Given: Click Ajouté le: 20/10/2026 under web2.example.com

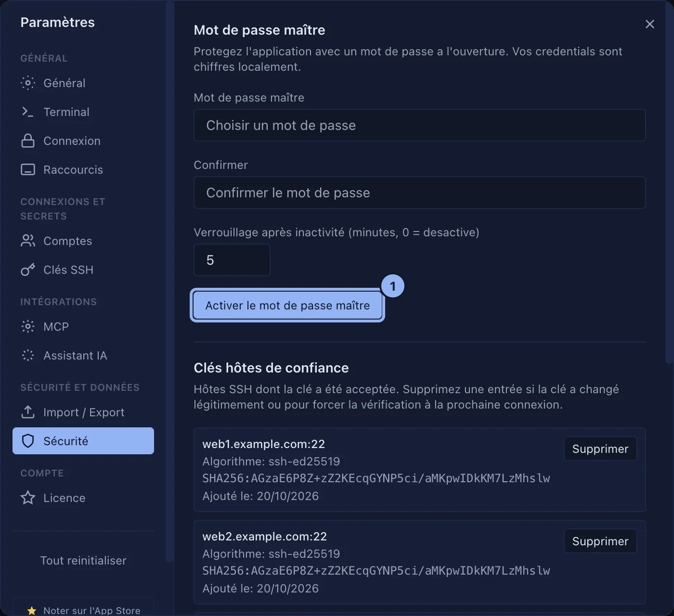Looking at the screenshot, I should [260, 589].
